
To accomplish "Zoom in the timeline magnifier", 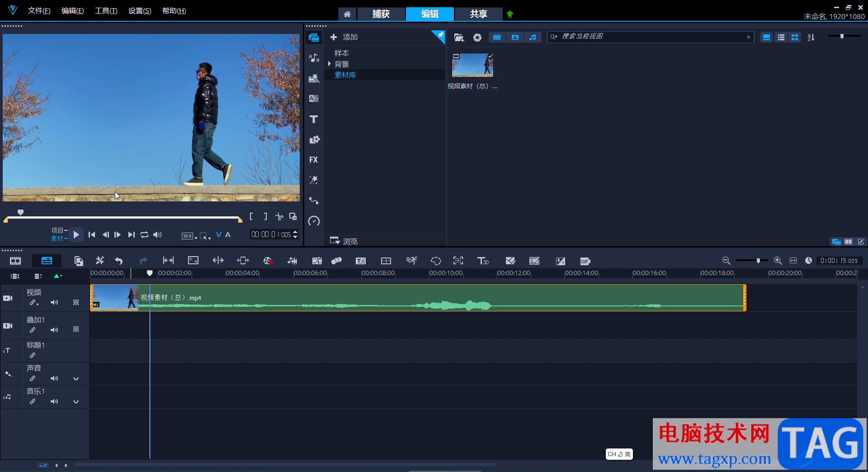I will click(x=778, y=261).
